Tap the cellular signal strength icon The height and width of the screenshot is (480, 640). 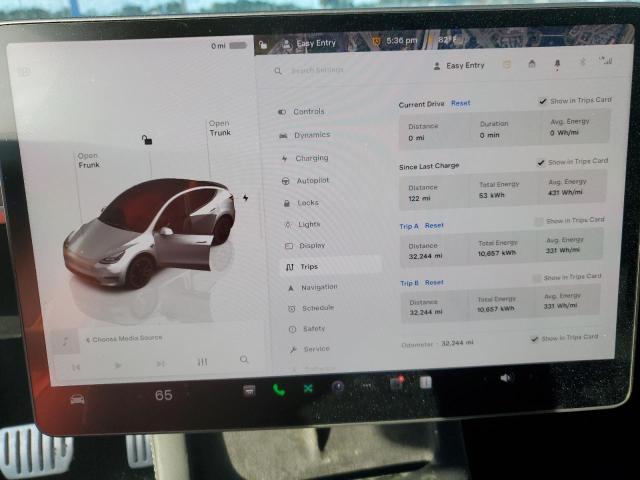606,60
